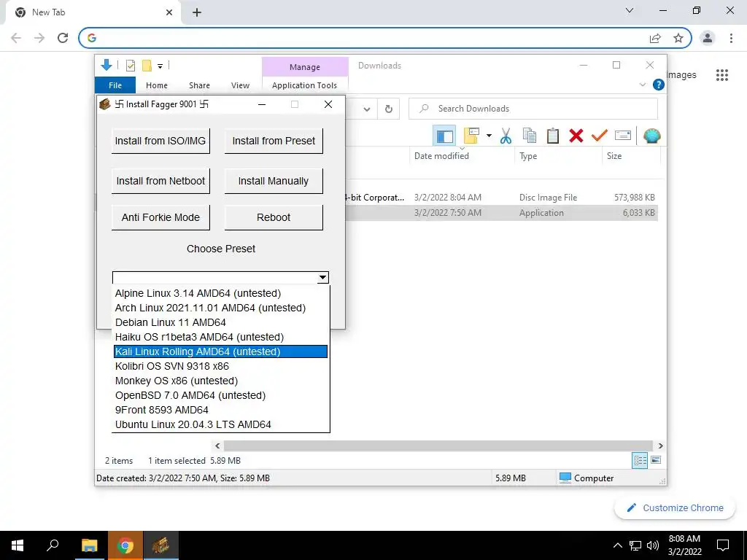The width and height of the screenshot is (747, 560).
Task: Switch to Details view icon
Action: (640, 460)
